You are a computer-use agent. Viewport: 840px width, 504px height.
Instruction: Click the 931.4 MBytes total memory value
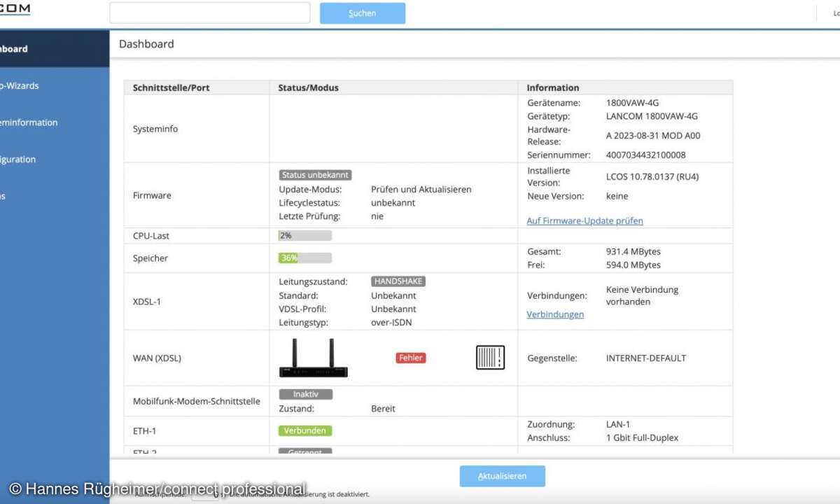point(633,251)
